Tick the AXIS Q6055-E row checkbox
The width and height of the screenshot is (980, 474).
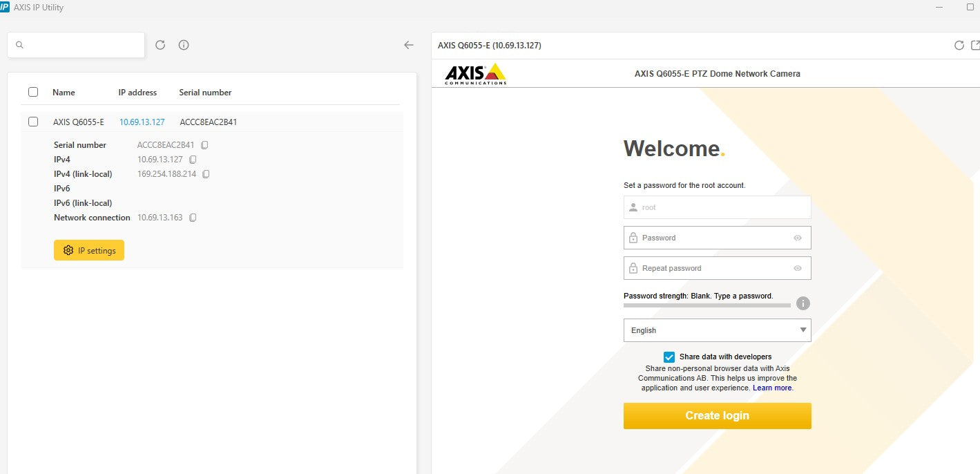pyautogui.click(x=33, y=122)
